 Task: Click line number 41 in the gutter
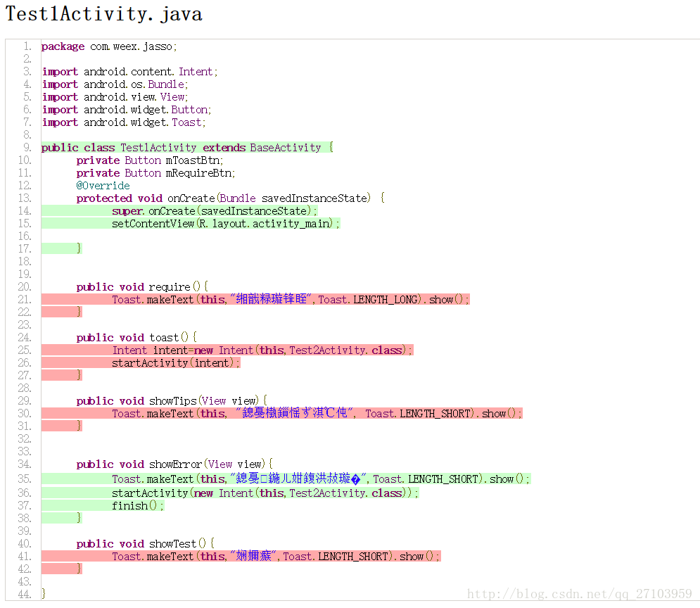(x=25, y=557)
